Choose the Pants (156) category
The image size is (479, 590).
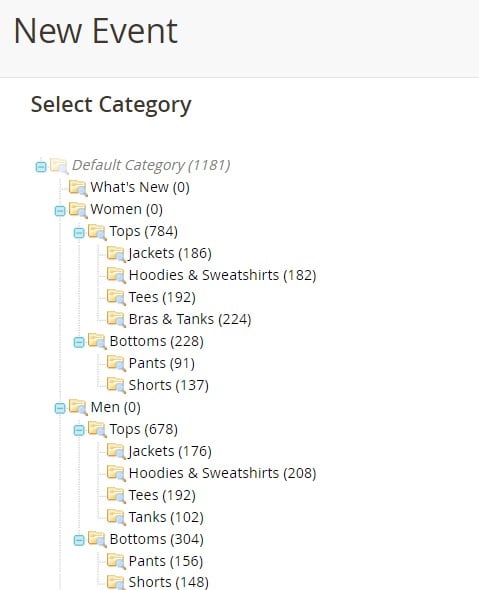(x=166, y=561)
